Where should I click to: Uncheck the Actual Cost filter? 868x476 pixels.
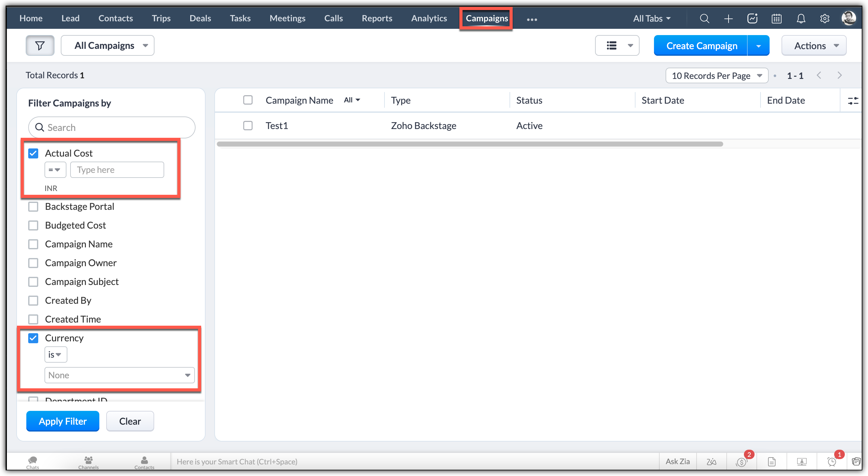tap(33, 153)
